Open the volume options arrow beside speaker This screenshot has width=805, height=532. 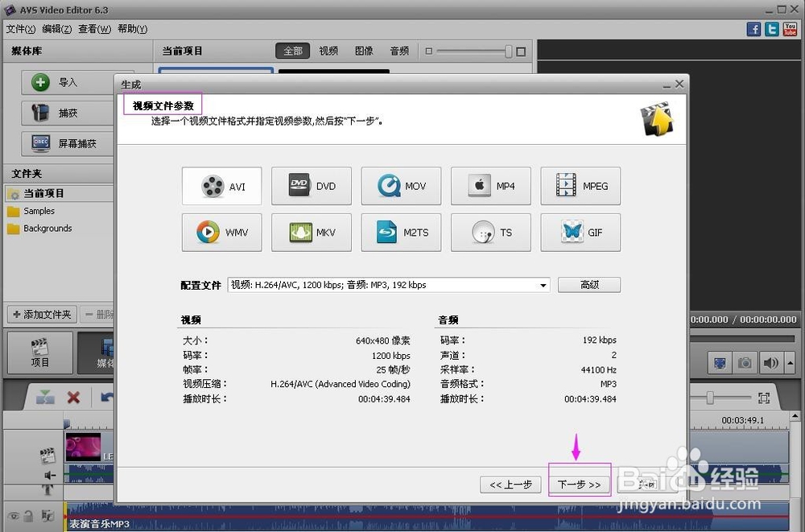[791, 363]
